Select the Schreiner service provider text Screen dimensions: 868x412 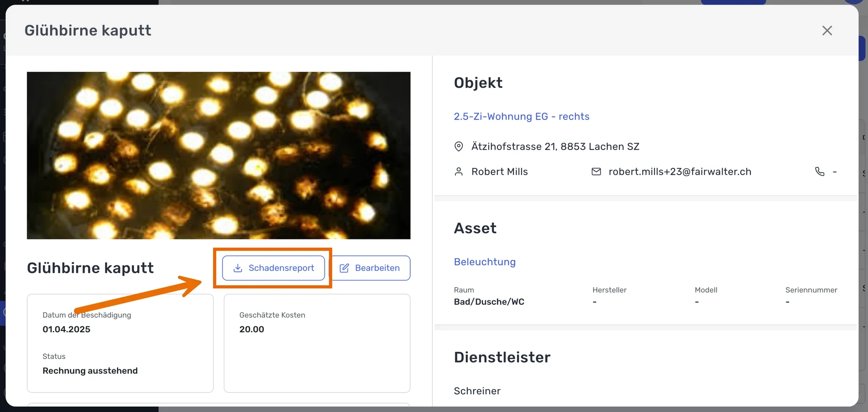click(477, 391)
